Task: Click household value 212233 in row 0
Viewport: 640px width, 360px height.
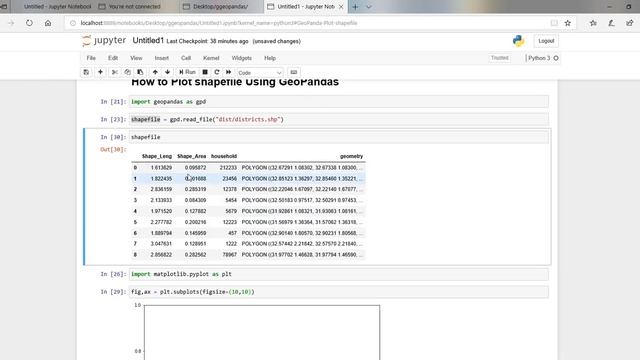Action: [x=228, y=168]
